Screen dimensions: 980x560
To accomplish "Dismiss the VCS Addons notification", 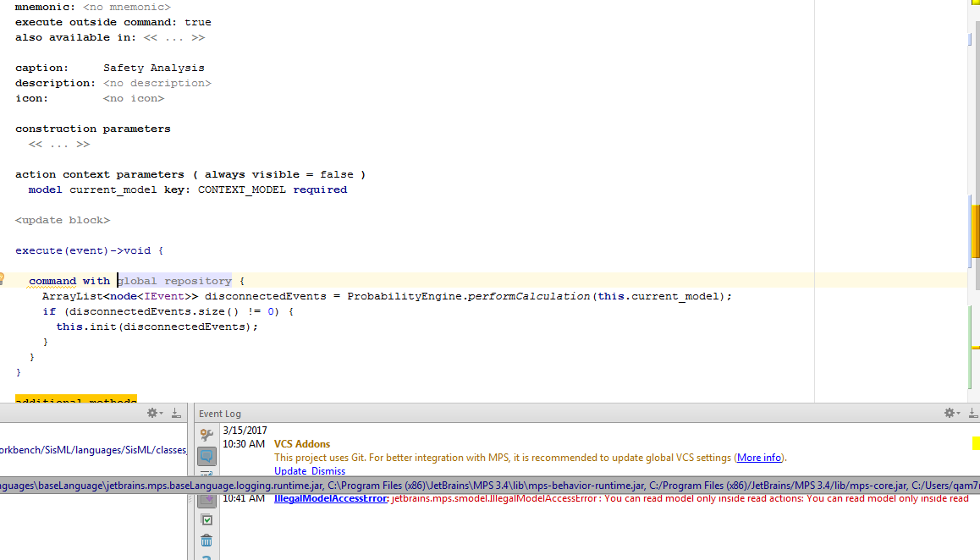I will pyautogui.click(x=328, y=471).
